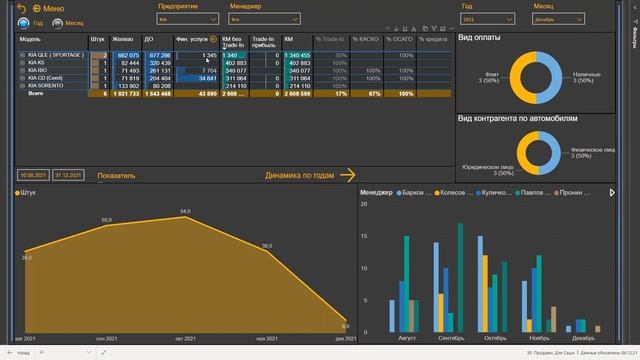Open the Год year dropdown
Viewport: 640px width, 360px height.
487,19
